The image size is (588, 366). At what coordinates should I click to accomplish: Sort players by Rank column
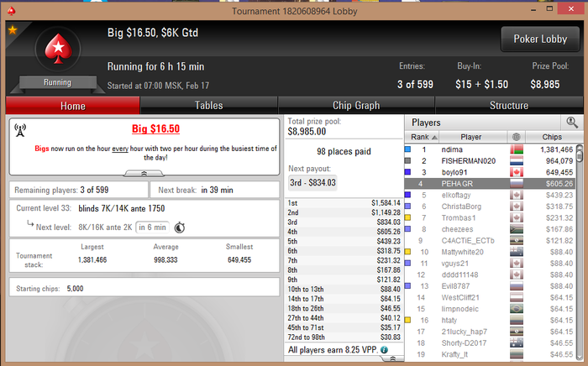pos(423,137)
